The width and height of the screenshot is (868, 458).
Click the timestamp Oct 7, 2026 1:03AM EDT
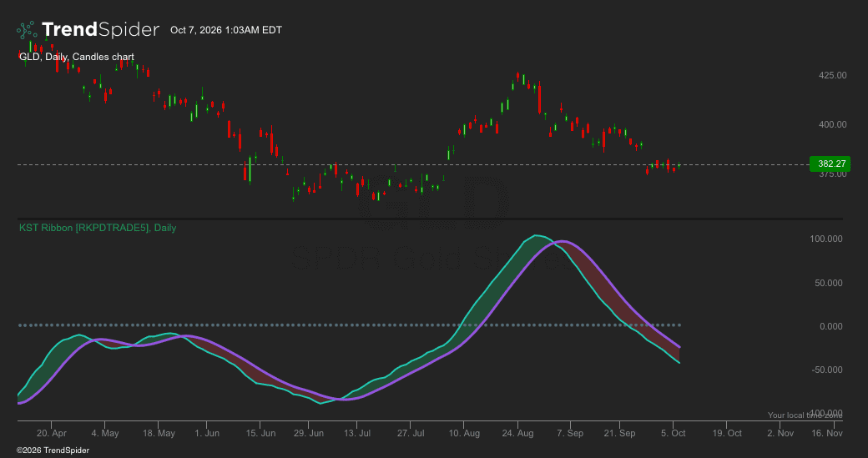coord(226,30)
